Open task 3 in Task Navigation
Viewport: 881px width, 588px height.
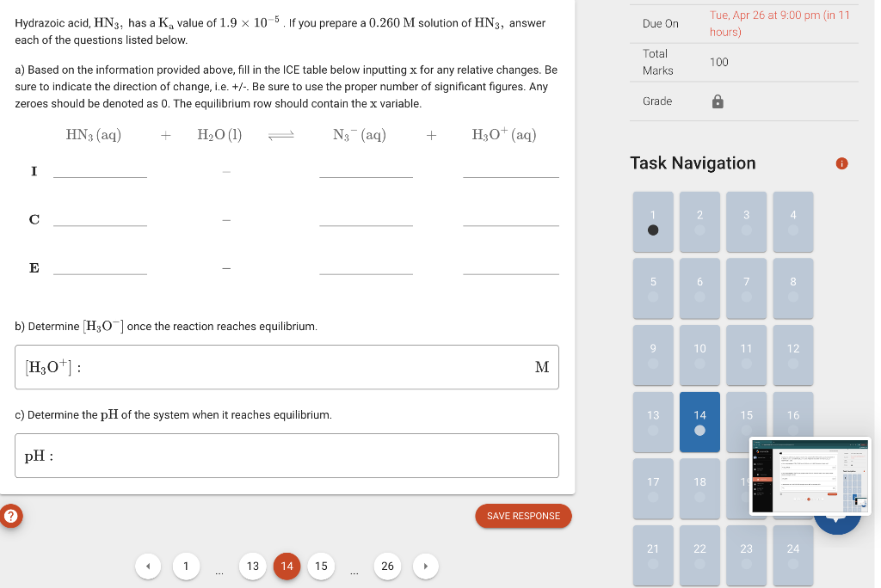pos(746,222)
